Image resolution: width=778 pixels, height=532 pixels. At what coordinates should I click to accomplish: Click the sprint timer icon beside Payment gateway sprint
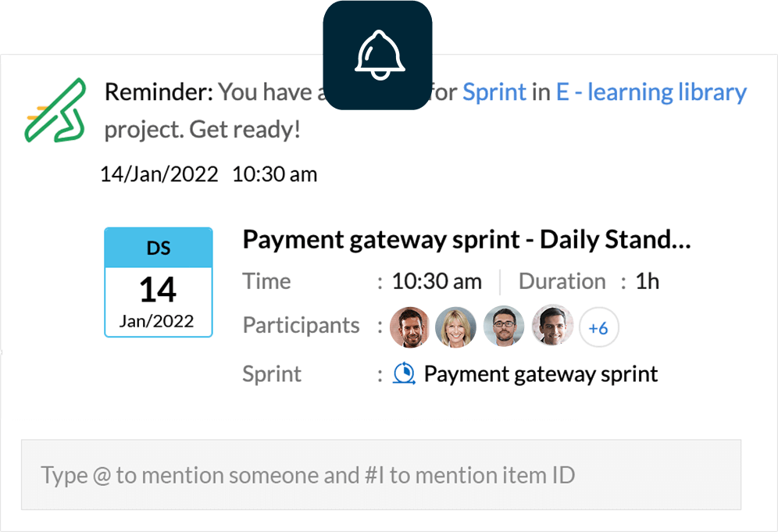[404, 373]
